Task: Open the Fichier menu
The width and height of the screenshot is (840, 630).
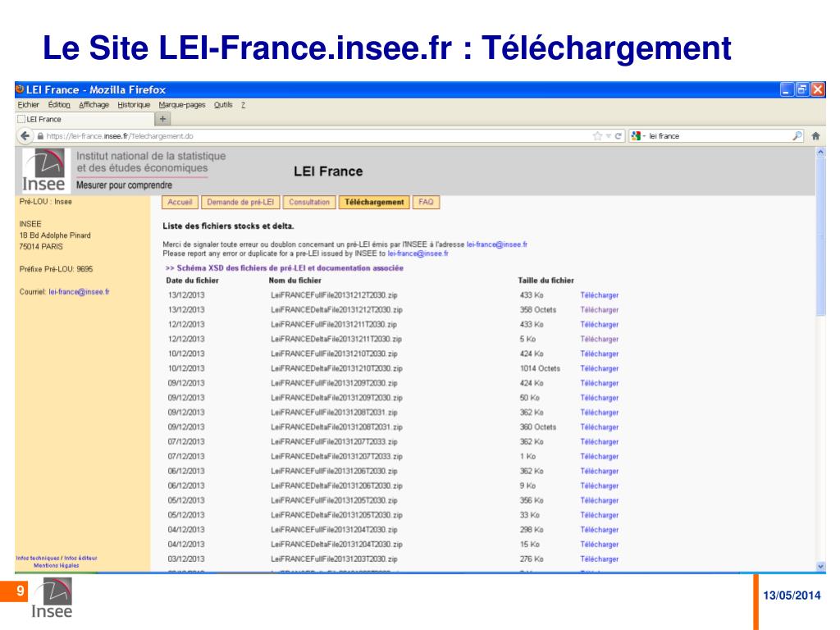Action: point(29,105)
